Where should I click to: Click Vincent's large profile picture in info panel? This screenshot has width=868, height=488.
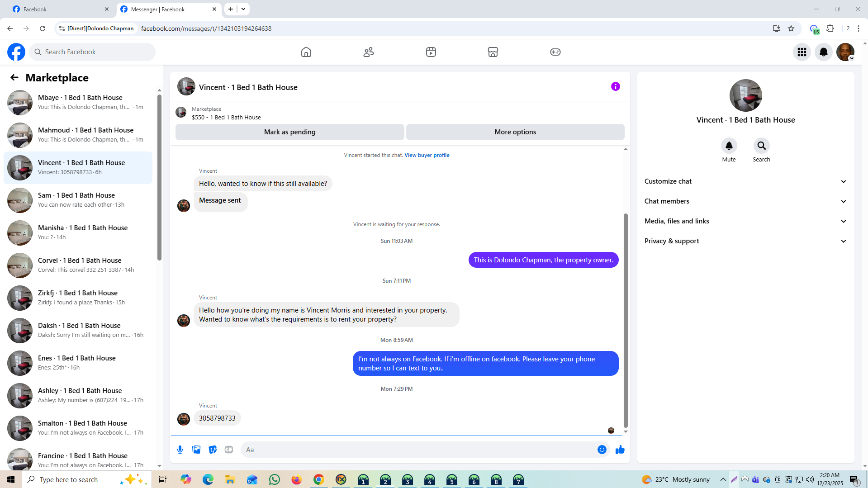coord(745,95)
